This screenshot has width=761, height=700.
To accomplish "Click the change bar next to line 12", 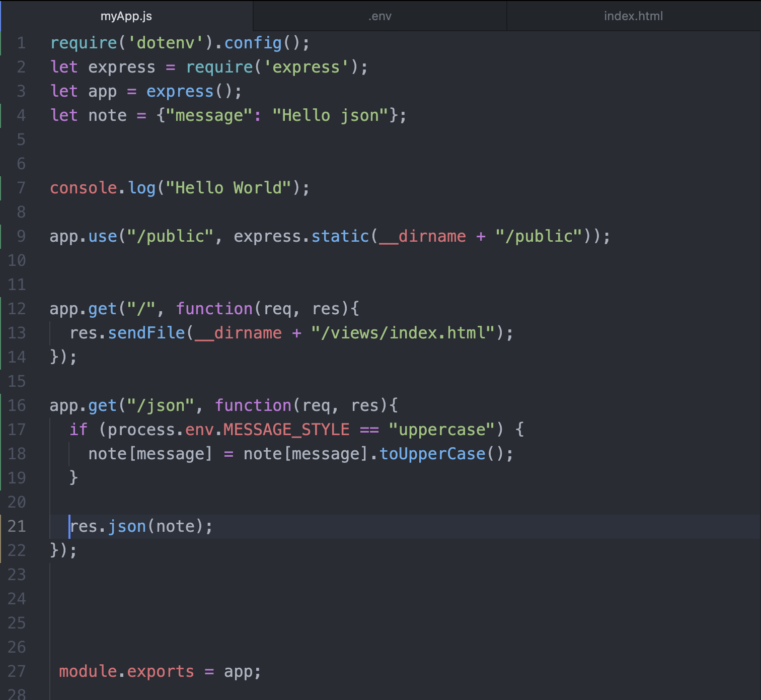I will pos(2,309).
